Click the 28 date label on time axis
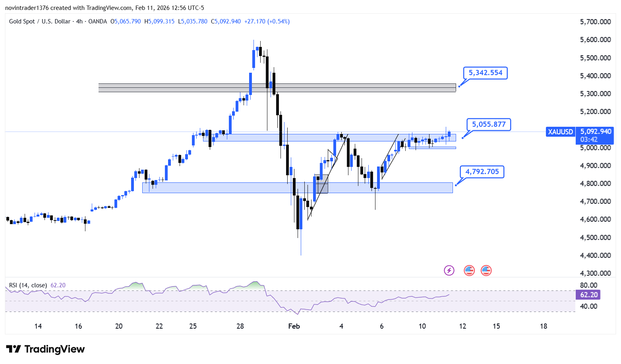This screenshot has height=364, width=621. [x=240, y=326]
